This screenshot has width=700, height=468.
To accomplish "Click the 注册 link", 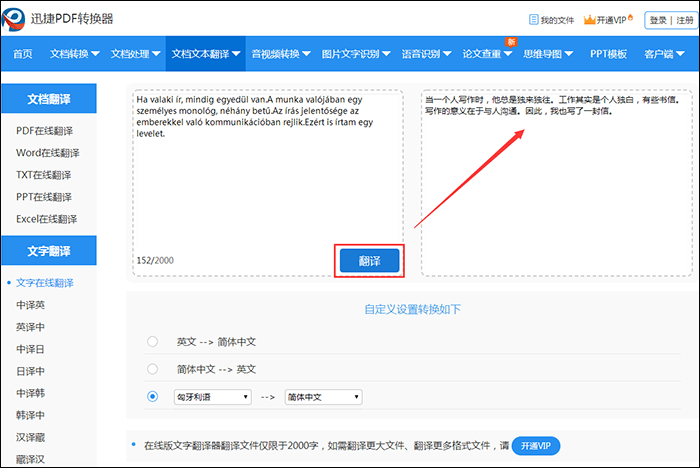I will pyautogui.click(x=685, y=20).
